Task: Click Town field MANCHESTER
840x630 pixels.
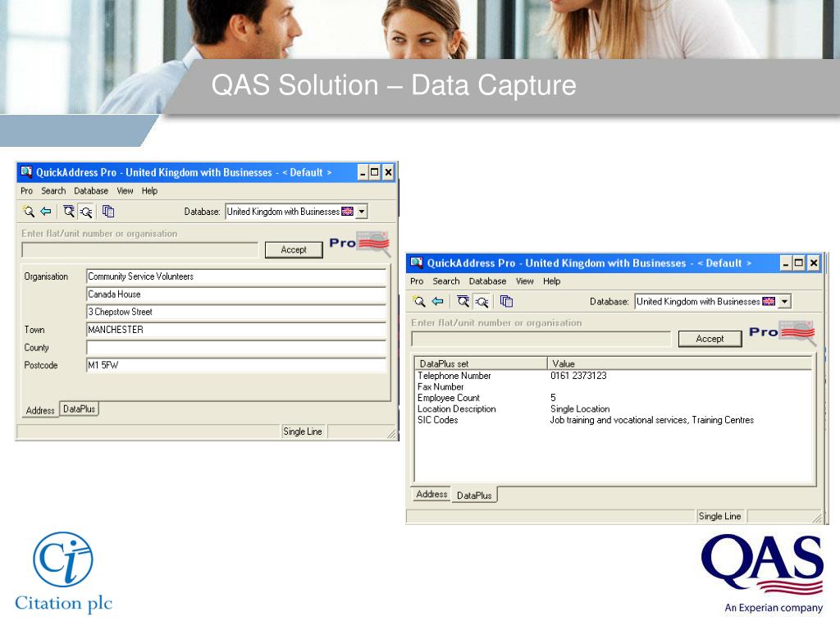Action: click(x=236, y=330)
